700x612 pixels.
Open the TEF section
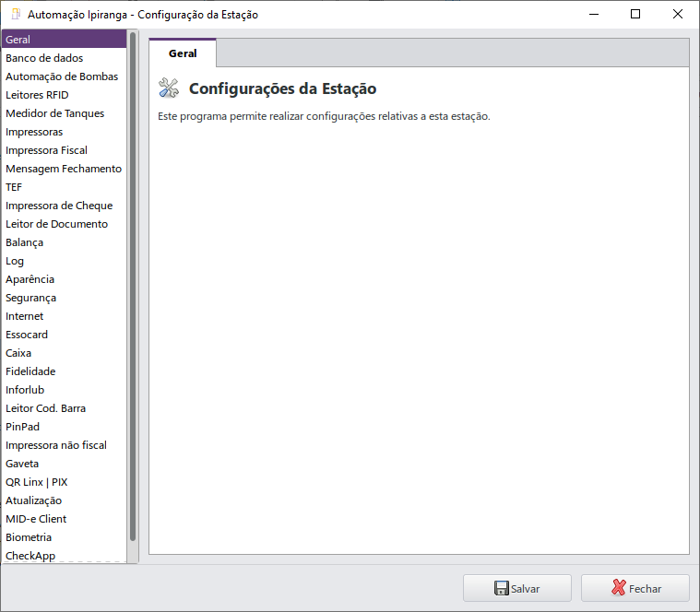[x=65, y=187]
